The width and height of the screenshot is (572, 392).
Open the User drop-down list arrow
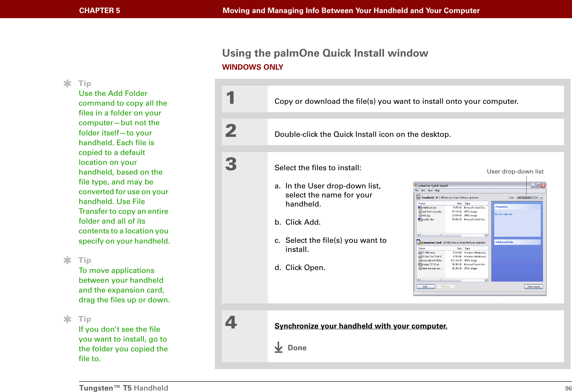coord(541,197)
